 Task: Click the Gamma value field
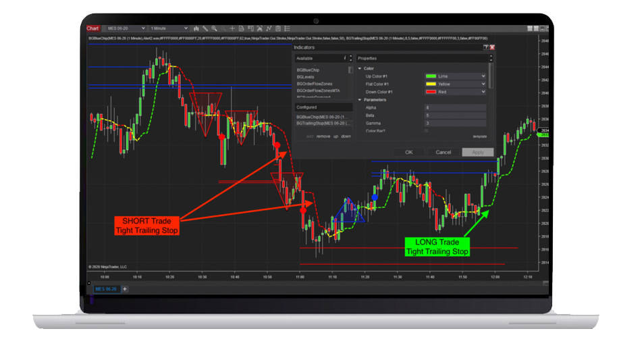456,123
